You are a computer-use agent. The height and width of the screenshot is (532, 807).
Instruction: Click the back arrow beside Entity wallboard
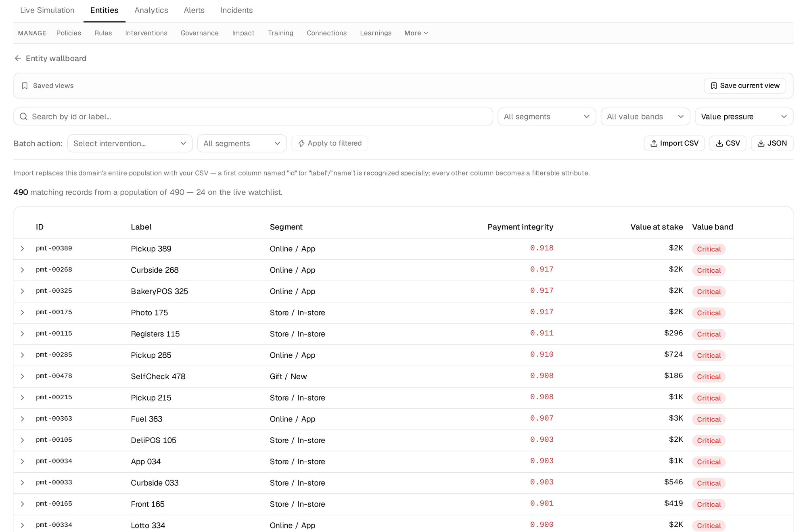(18, 58)
